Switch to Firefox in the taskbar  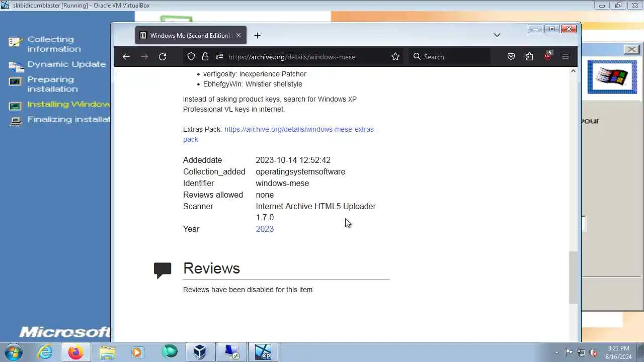tap(76, 352)
